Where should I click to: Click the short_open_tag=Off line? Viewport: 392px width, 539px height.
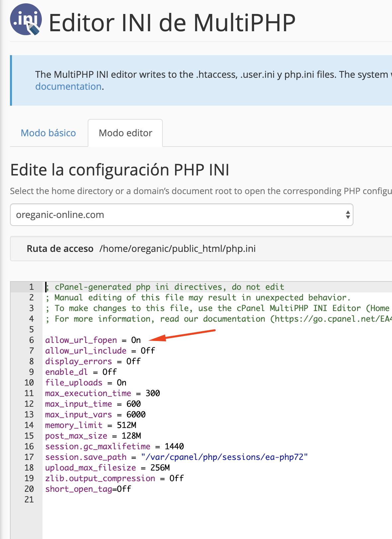click(88, 489)
